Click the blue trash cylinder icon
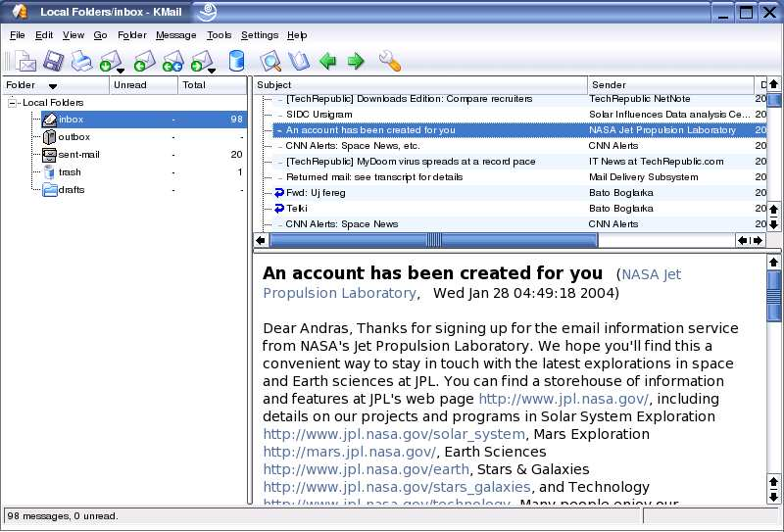Screen dimensions: 784x532 [x=236, y=61]
